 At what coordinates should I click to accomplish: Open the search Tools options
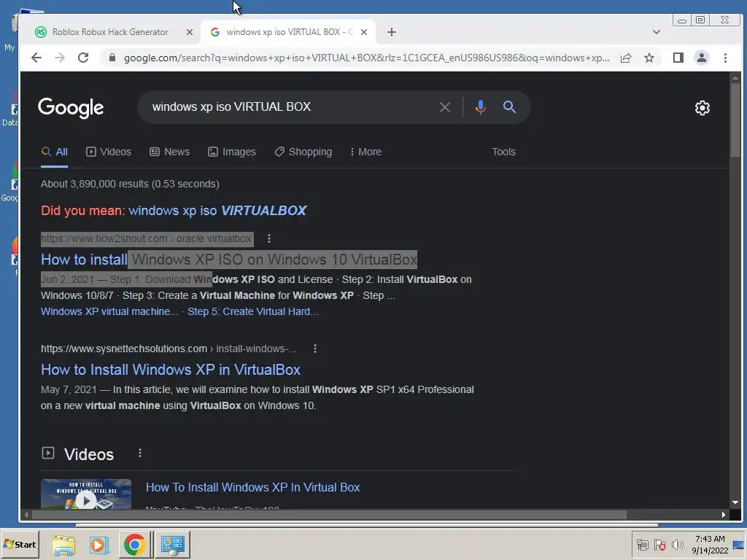(503, 152)
